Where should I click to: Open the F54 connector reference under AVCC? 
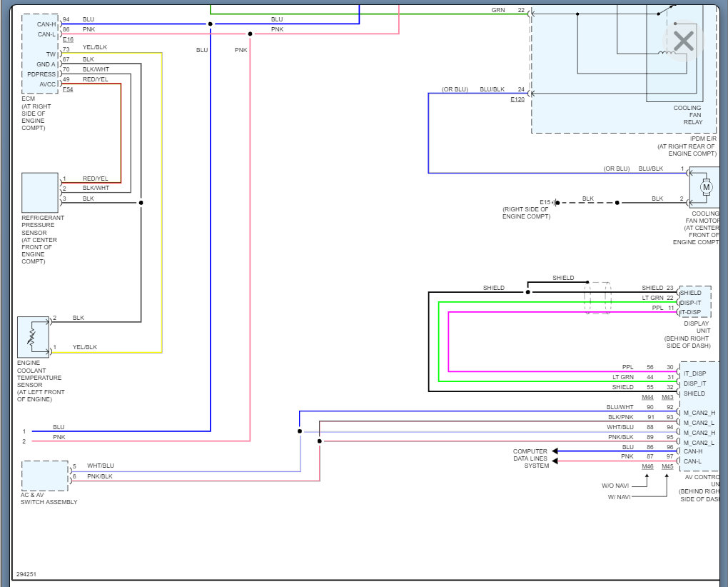(68, 89)
